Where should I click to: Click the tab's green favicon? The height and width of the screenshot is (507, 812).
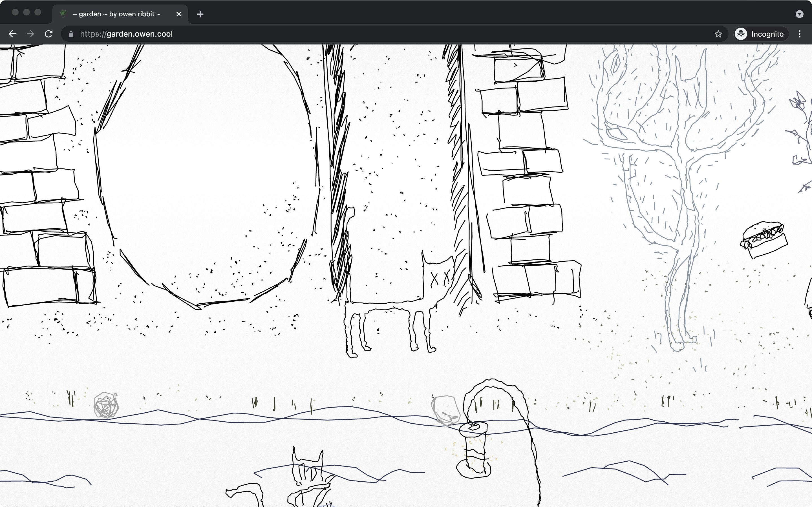click(x=63, y=14)
